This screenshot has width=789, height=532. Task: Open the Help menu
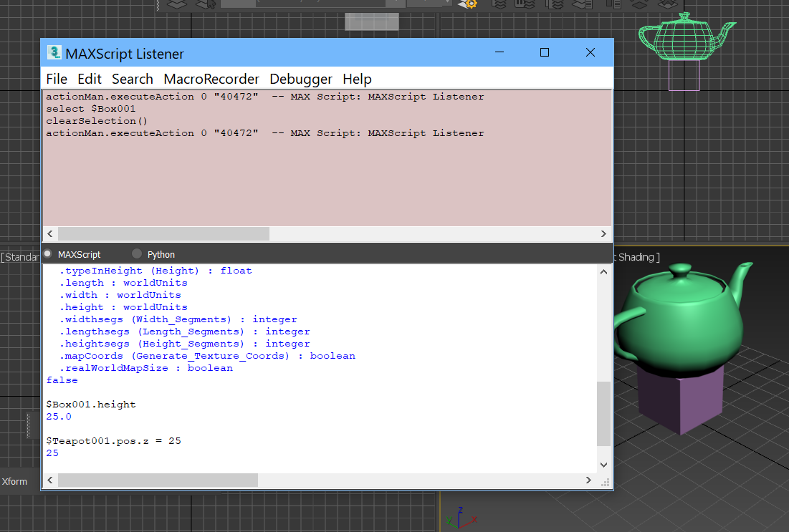[358, 79]
